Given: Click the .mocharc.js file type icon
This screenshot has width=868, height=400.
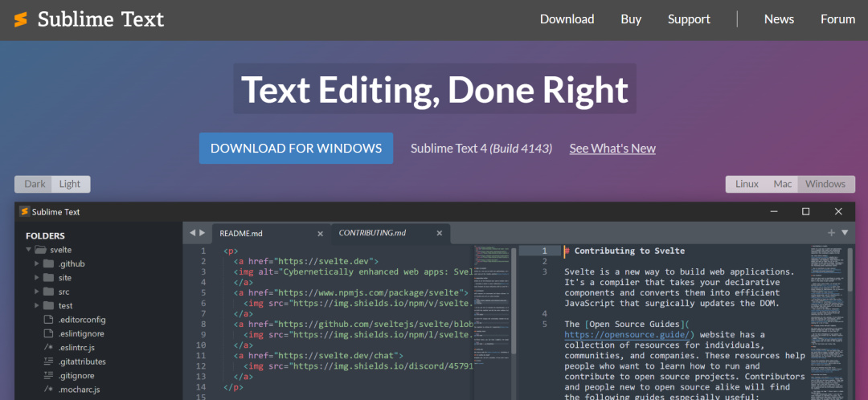Looking at the screenshot, I should tap(48, 390).
